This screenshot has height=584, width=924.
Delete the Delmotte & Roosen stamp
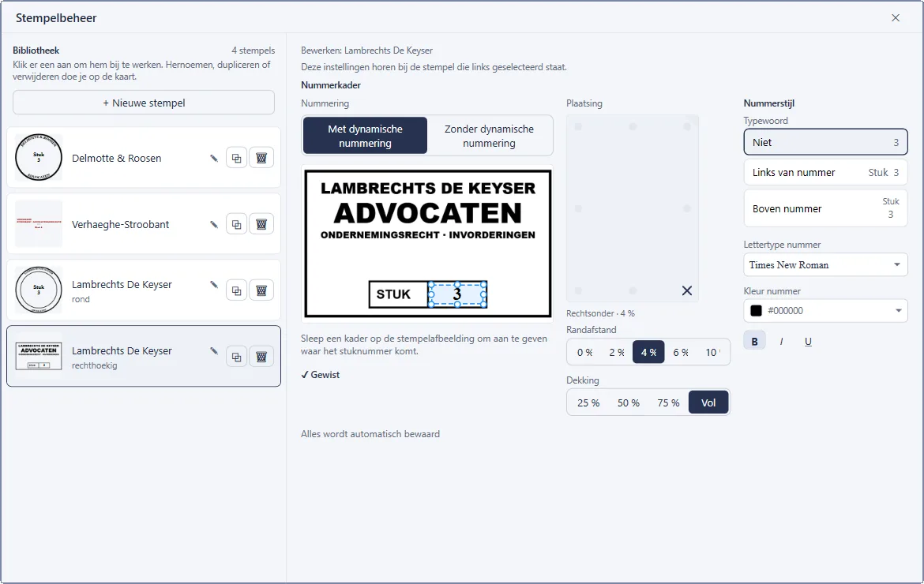pos(261,158)
